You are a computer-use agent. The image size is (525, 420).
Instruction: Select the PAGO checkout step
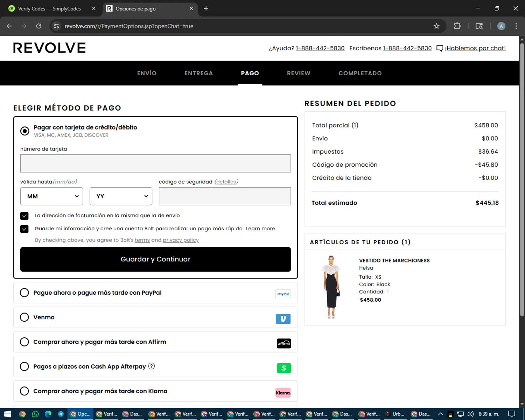coord(250,73)
